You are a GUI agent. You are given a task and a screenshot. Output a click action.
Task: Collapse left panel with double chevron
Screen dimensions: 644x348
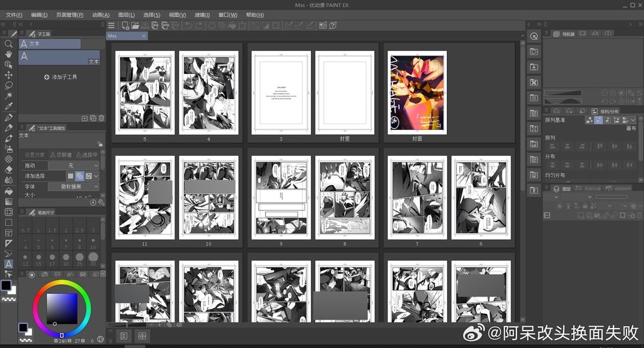click(x=3, y=24)
